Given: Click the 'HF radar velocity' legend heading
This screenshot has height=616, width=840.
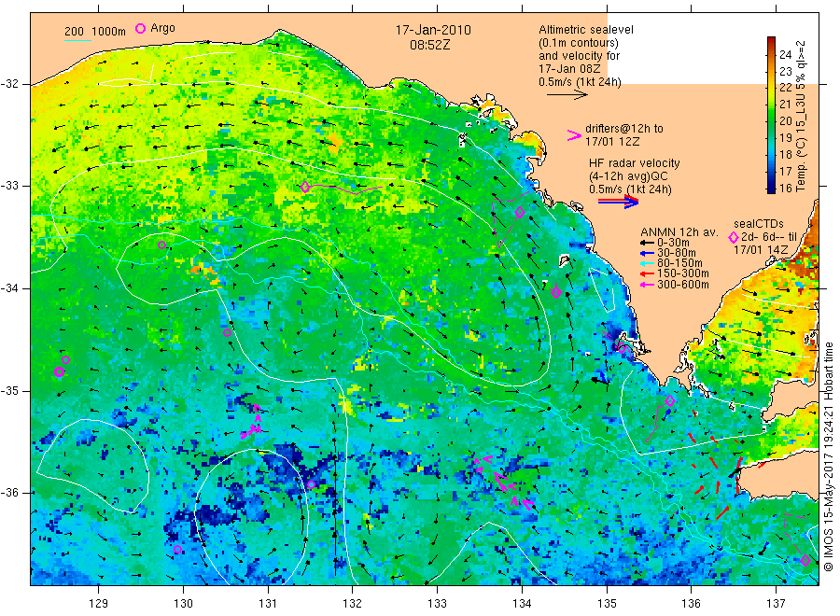Looking at the screenshot, I should tap(635, 162).
